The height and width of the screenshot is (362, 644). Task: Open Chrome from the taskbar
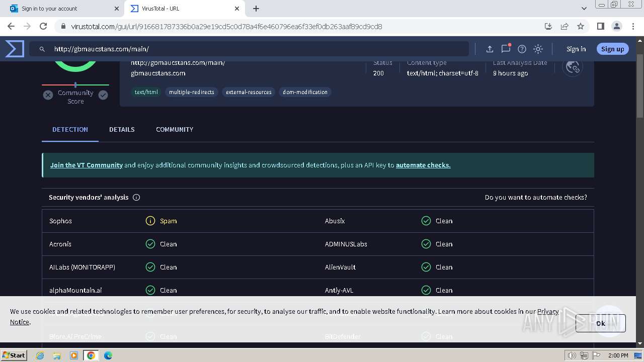(x=91, y=355)
